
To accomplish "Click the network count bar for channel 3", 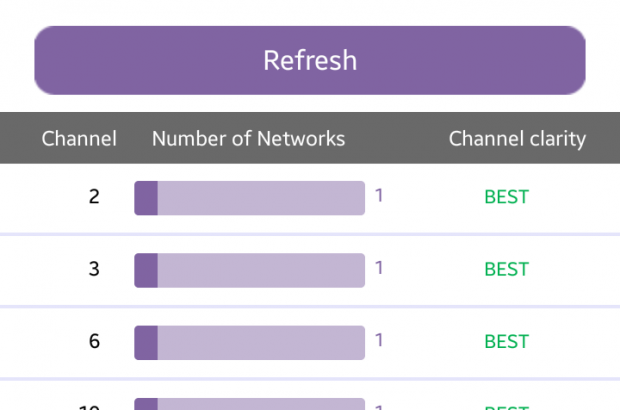I will (249, 270).
